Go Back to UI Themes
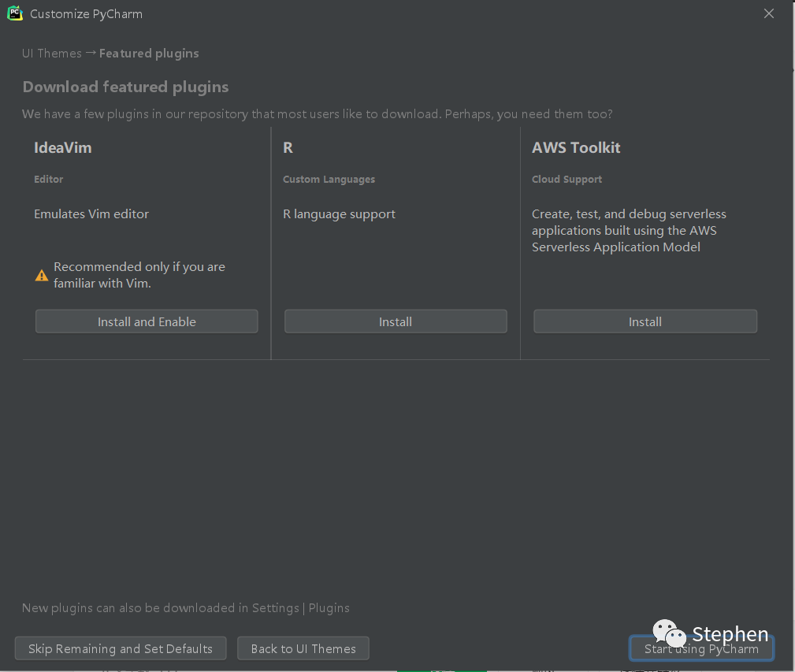The image size is (795, 672). pyautogui.click(x=303, y=648)
